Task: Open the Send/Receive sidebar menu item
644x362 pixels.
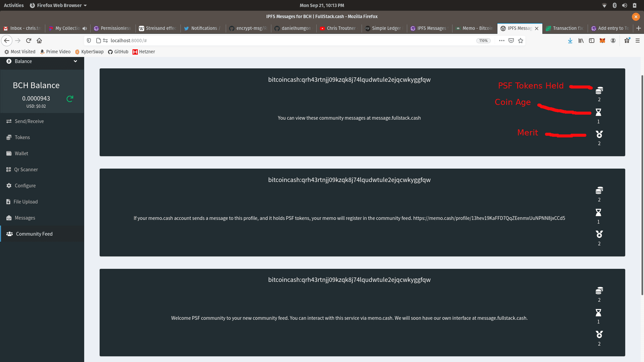Action: (x=29, y=121)
